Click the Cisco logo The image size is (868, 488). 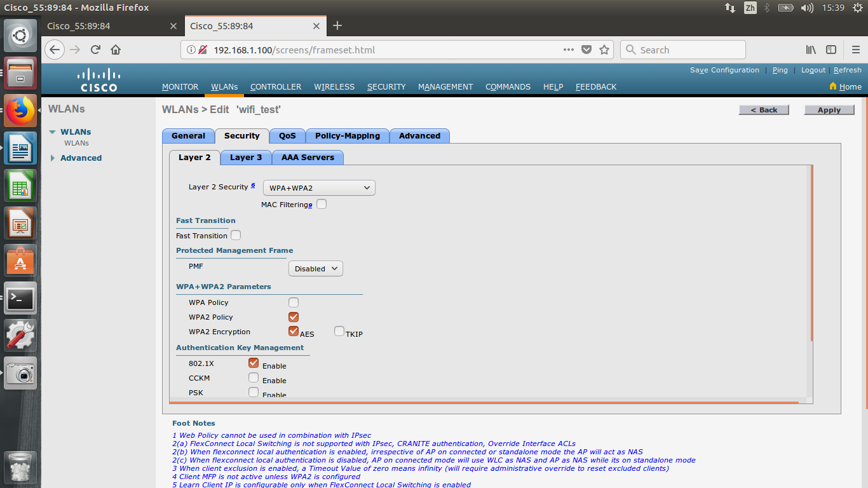click(x=98, y=79)
